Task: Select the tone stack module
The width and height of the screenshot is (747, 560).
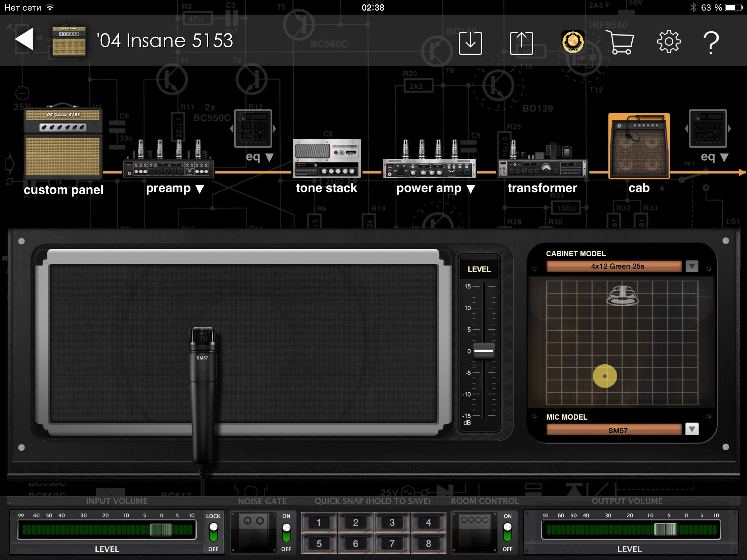Action: [326, 159]
